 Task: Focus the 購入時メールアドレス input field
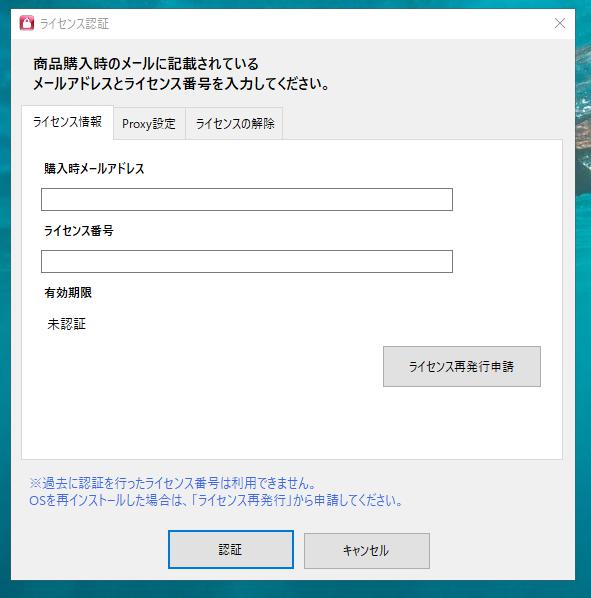pyautogui.click(x=247, y=199)
